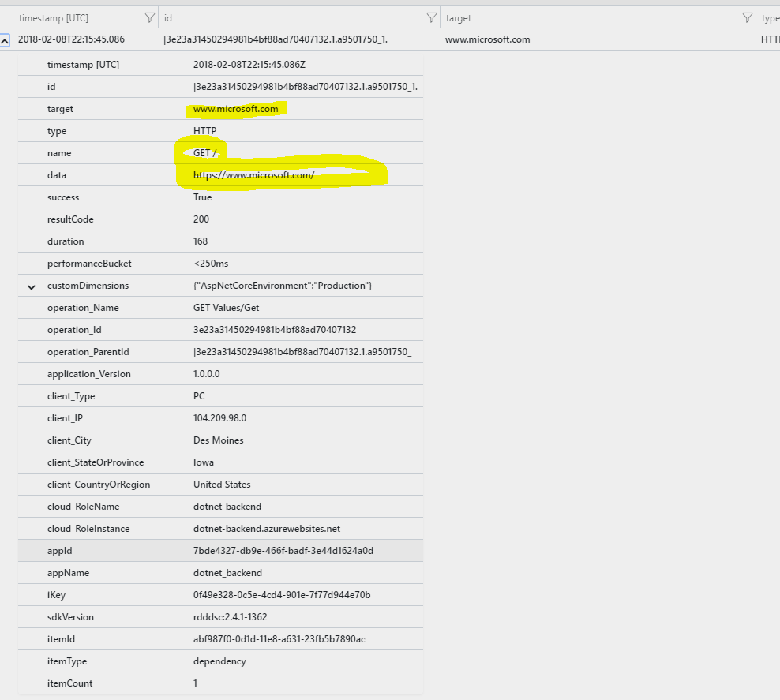Image resolution: width=780 pixels, height=700 pixels.
Task: Select the duration value 168
Action: click(201, 241)
